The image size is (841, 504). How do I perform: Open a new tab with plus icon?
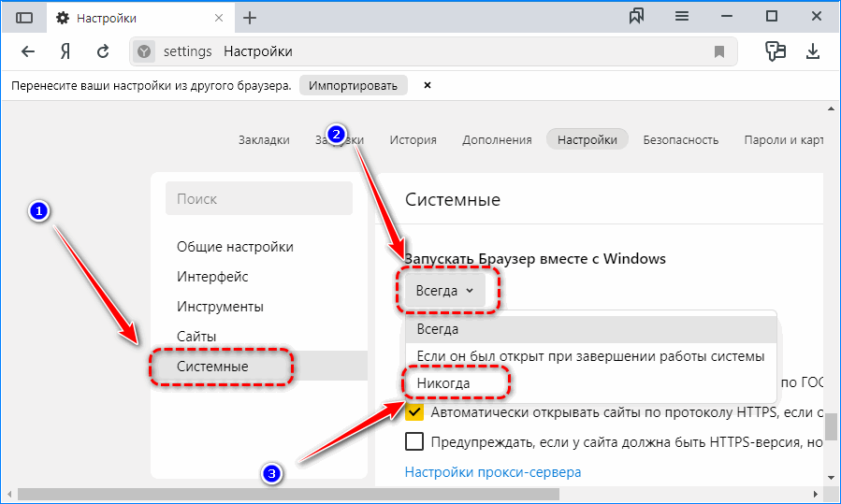point(250,17)
